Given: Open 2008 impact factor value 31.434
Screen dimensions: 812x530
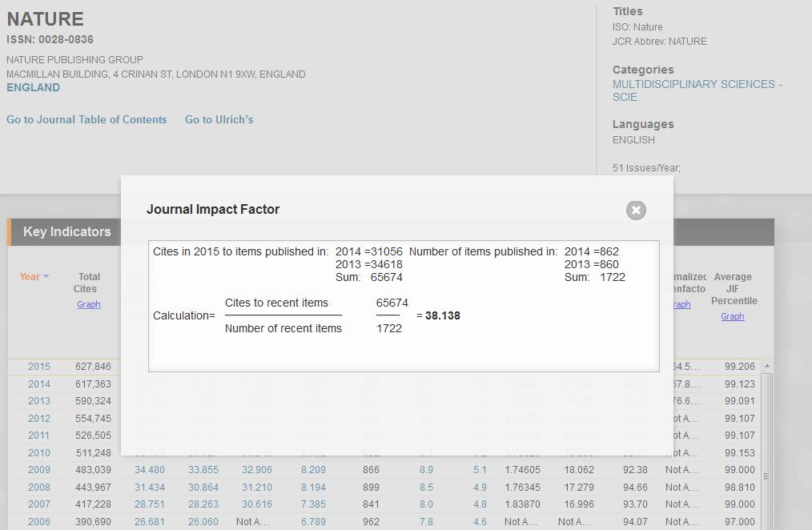Looking at the screenshot, I should pyautogui.click(x=150, y=487).
